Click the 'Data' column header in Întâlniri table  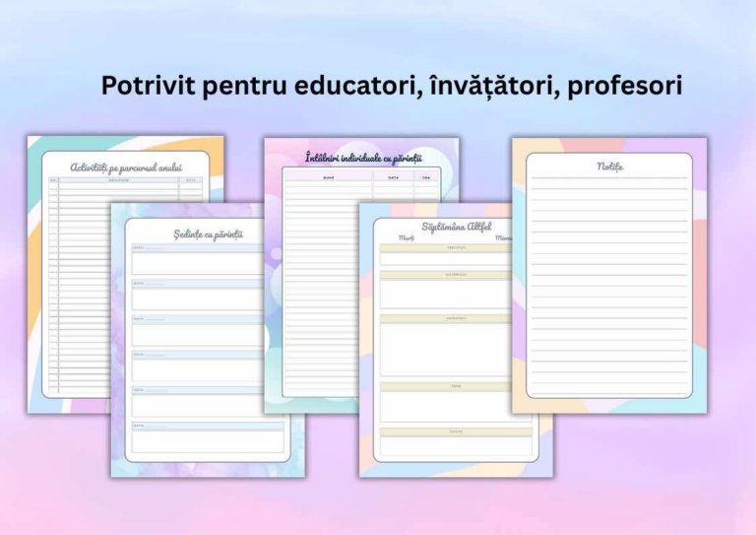(x=393, y=178)
